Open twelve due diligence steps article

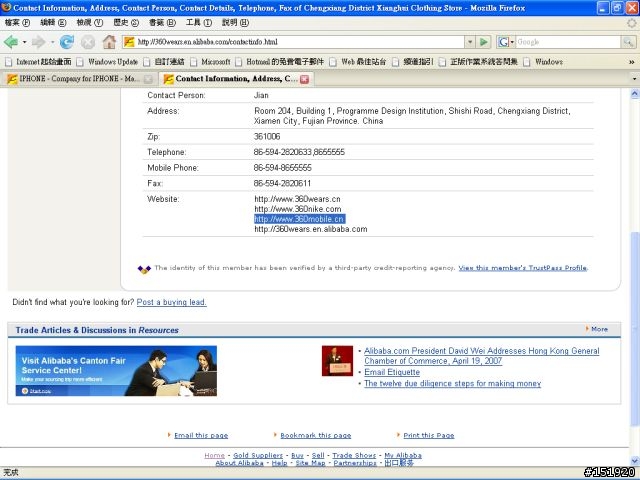(452, 384)
